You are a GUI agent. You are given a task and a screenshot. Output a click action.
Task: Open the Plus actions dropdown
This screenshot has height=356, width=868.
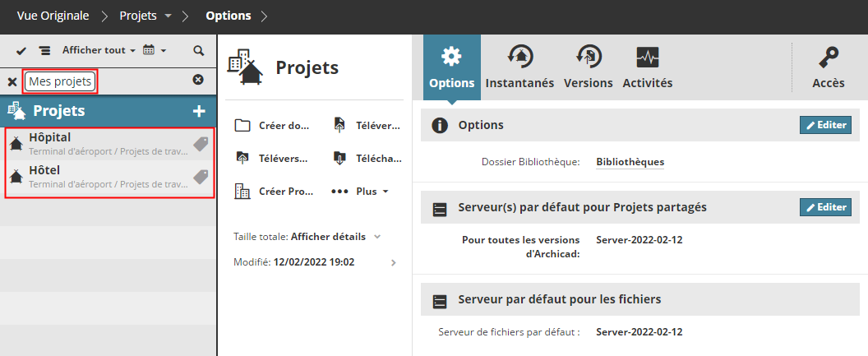[360, 192]
